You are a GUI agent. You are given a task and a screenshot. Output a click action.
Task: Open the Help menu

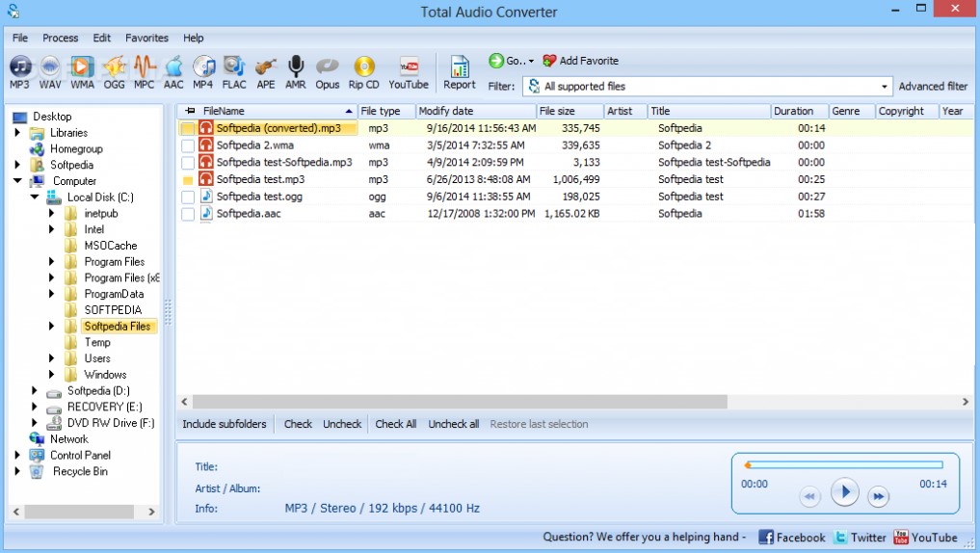[193, 38]
